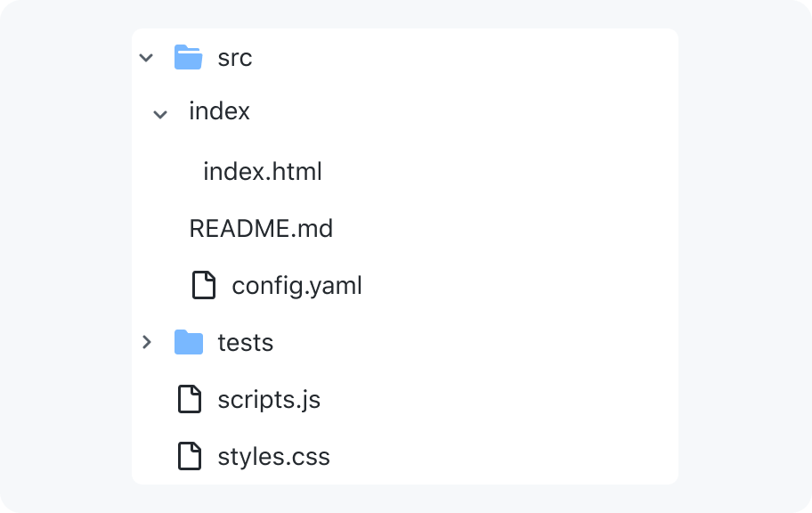Screen dimensions: 812x513
Task: Choose the README.md entry inside src
Action: 261,229
